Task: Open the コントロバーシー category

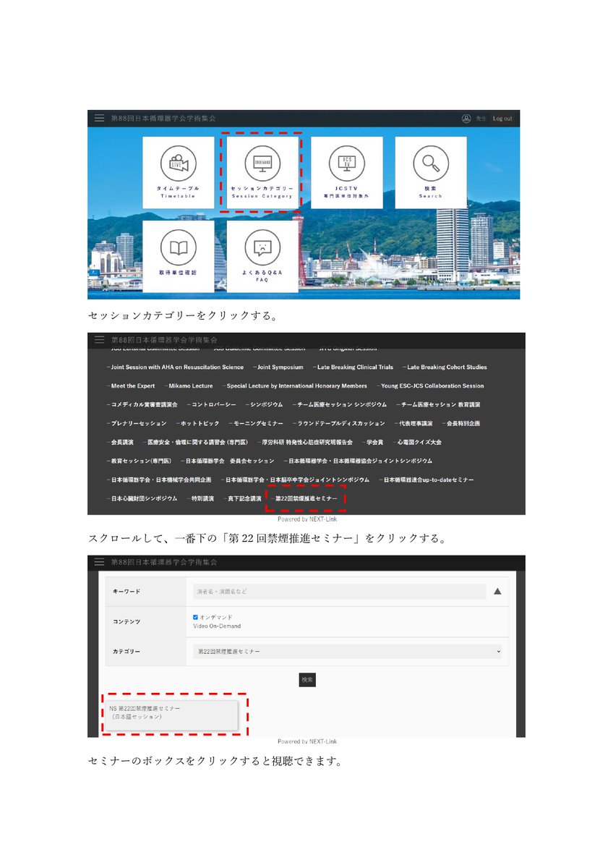Action: point(211,405)
